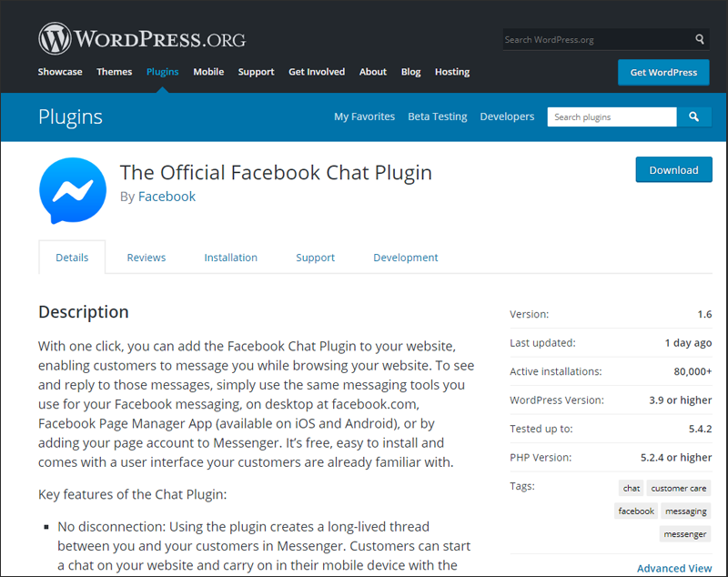Click the plugin search magnifier button
The width and height of the screenshot is (728, 577).
pyautogui.click(x=693, y=117)
